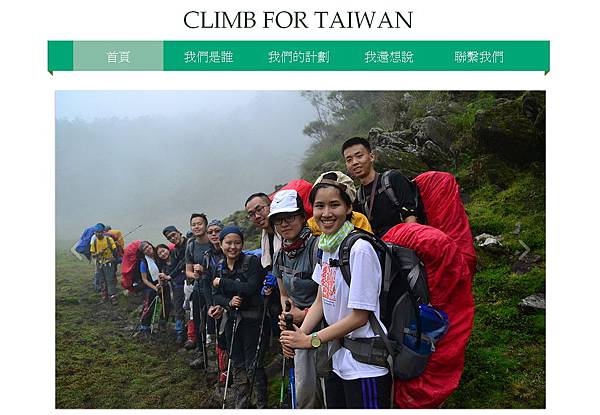
Task: Visit the 'Who we are' 我們是誰 link
Action: 209,56
